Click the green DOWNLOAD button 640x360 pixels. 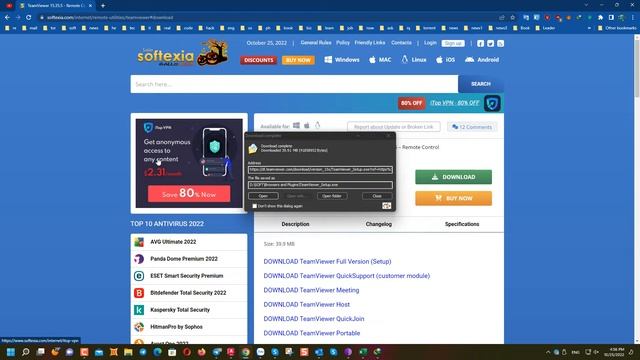point(453,177)
